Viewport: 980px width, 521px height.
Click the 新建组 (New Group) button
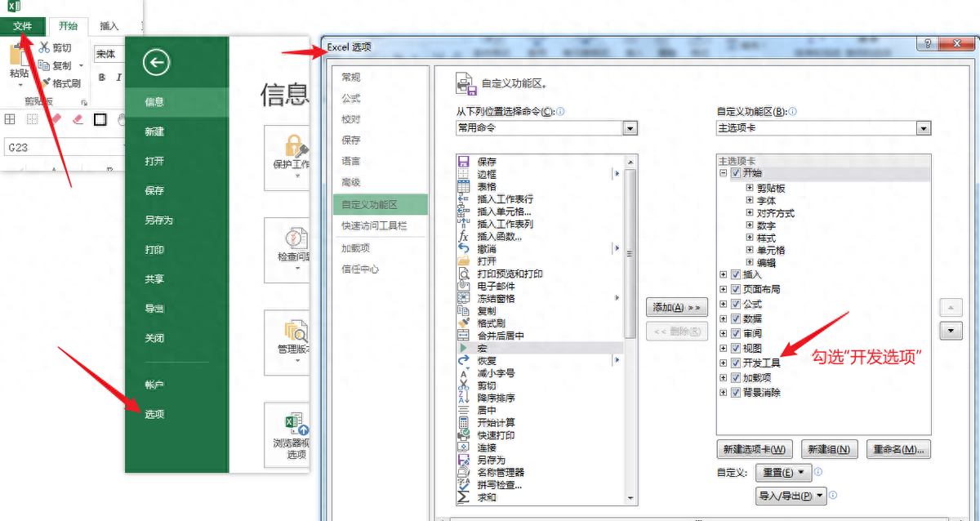[830, 449]
